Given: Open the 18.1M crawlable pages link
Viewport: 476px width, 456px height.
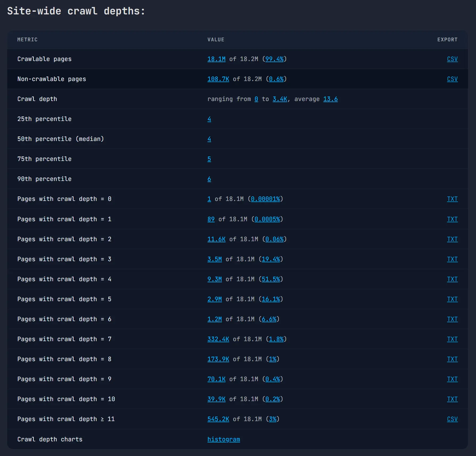Looking at the screenshot, I should click(216, 59).
